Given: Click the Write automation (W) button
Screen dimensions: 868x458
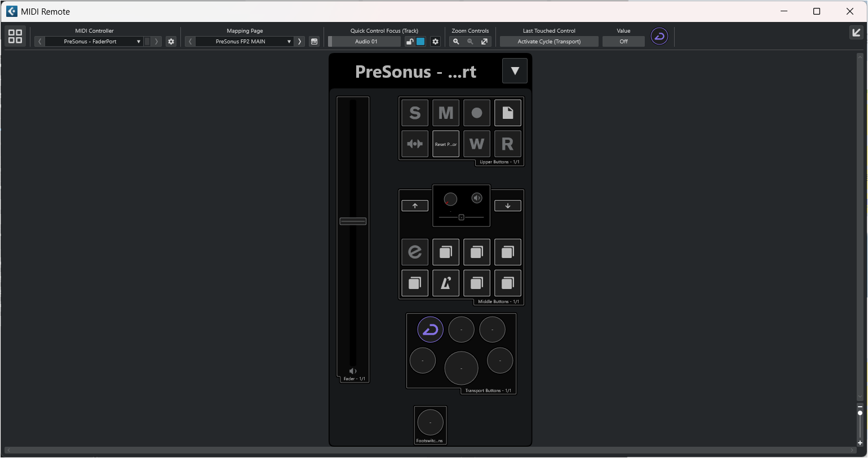Looking at the screenshot, I should pos(477,144).
